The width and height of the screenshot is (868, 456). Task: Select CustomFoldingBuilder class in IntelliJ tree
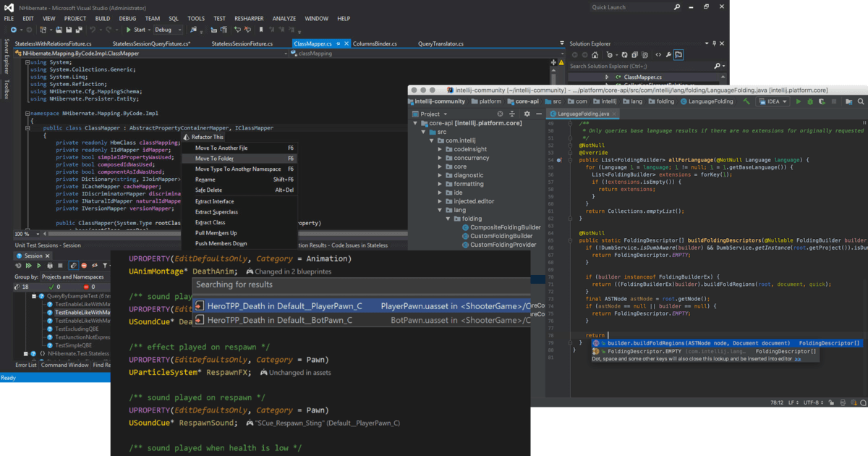click(x=501, y=236)
